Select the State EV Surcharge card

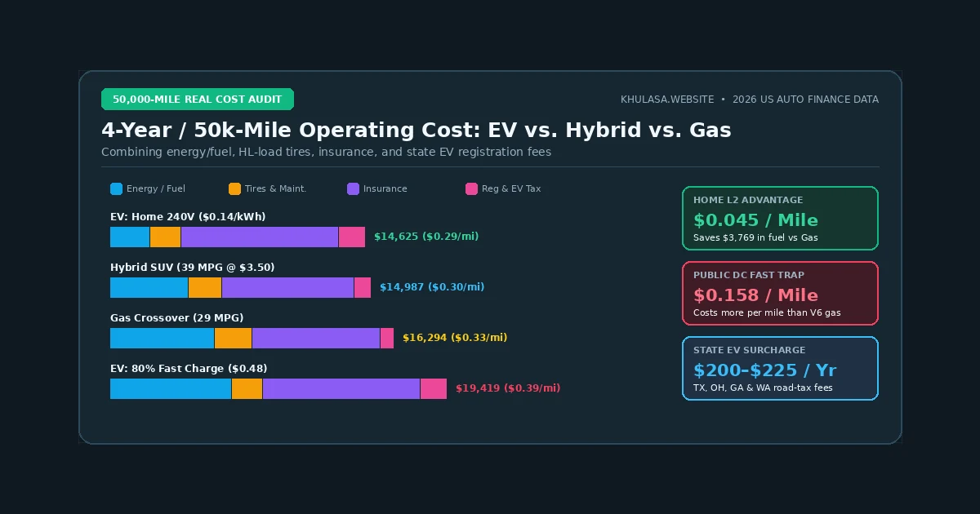tap(780, 368)
